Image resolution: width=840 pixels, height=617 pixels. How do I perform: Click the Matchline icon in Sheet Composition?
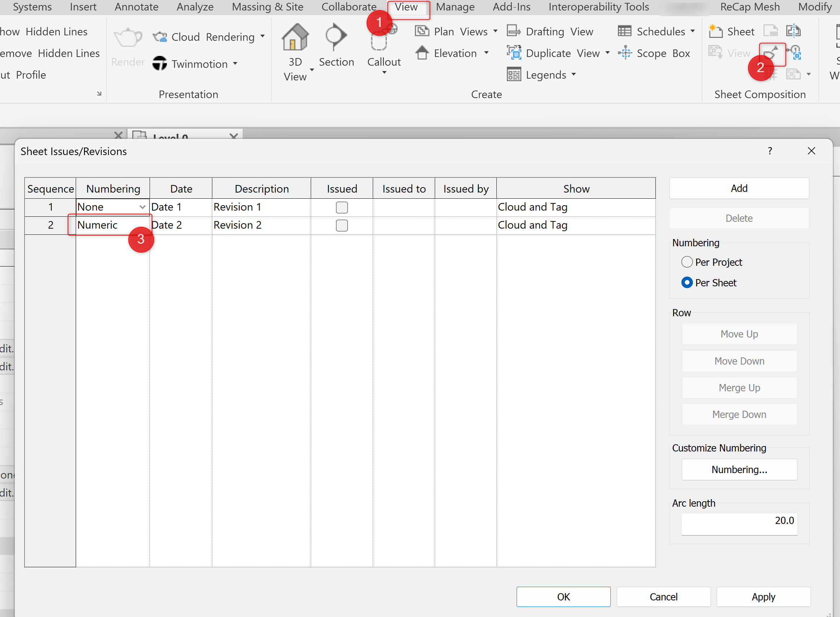794,31
